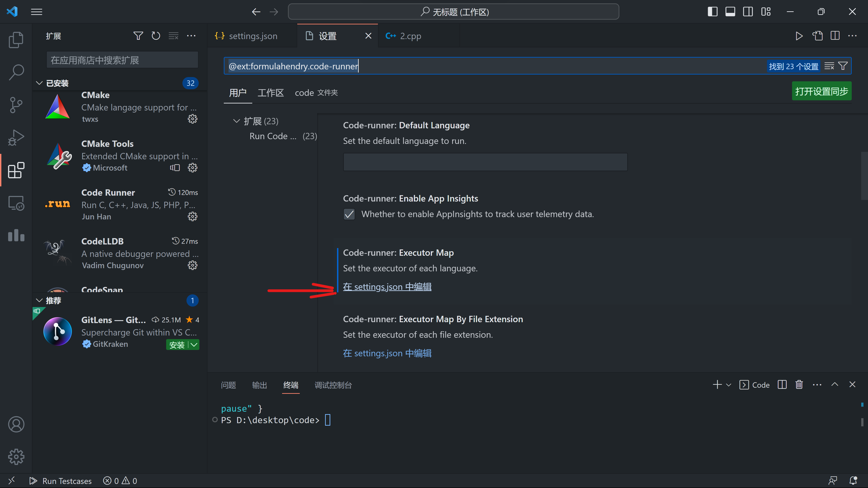868x488 pixels.
Task: Open the Manage gear in activity bar
Action: click(x=16, y=457)
